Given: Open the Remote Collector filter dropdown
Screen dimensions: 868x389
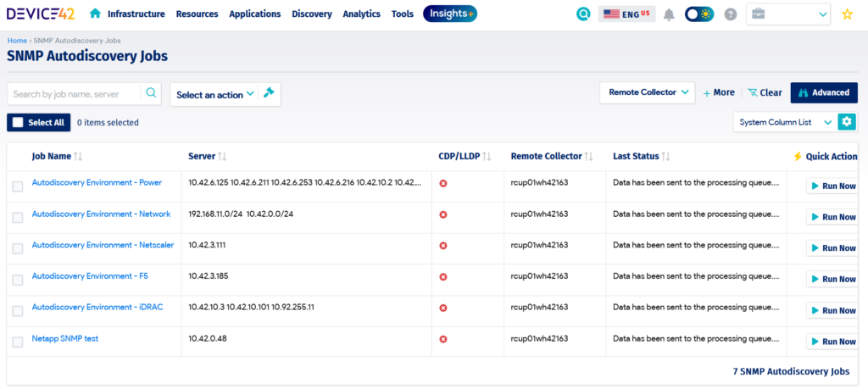Looking at the screenshot, I should click(647, 92).
